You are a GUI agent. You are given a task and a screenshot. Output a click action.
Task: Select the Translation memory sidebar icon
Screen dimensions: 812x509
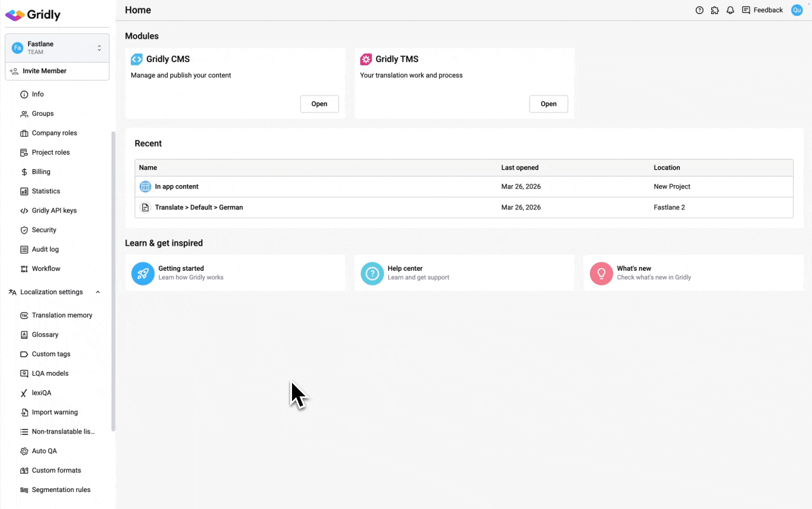pos(24,315)
